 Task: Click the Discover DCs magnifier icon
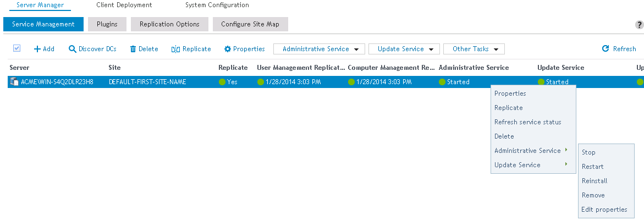tap(72, 49)
